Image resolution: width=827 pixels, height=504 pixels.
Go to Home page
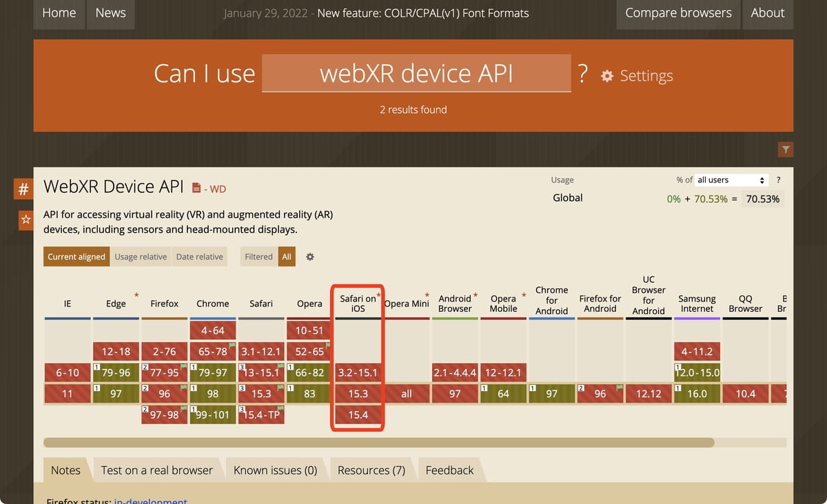pos(59,13)
